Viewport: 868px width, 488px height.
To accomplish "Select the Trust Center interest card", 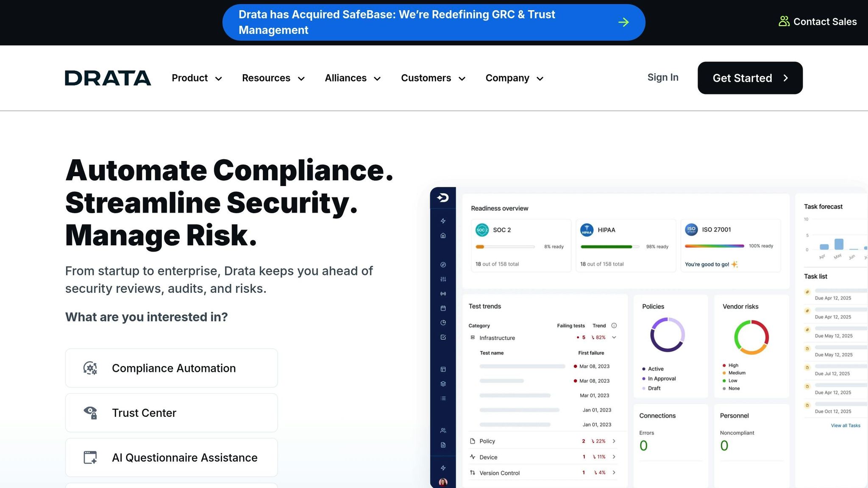I will [171, 413].
